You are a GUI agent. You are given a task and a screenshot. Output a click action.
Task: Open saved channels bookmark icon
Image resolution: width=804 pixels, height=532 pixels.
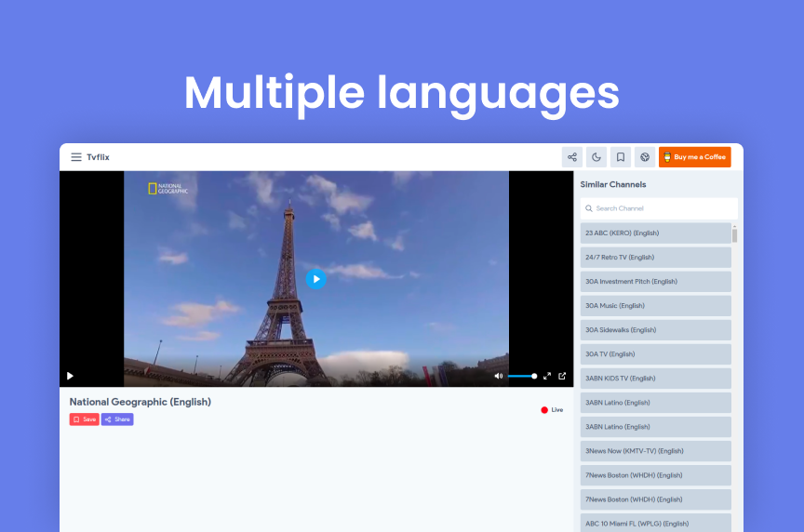621,157
